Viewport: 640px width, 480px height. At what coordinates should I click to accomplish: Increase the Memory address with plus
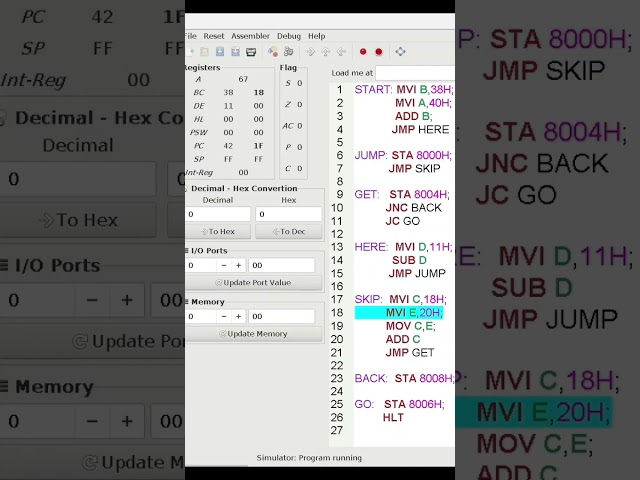[x=238, y=316]
